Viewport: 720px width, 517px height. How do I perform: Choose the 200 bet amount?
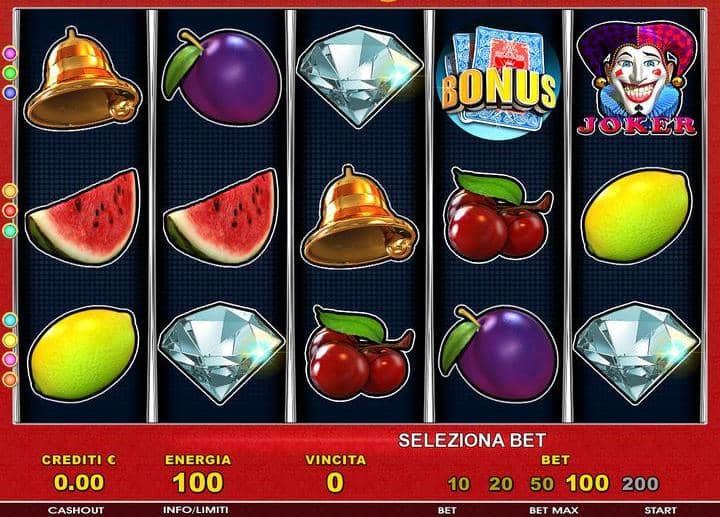click(x=640, y=484)
